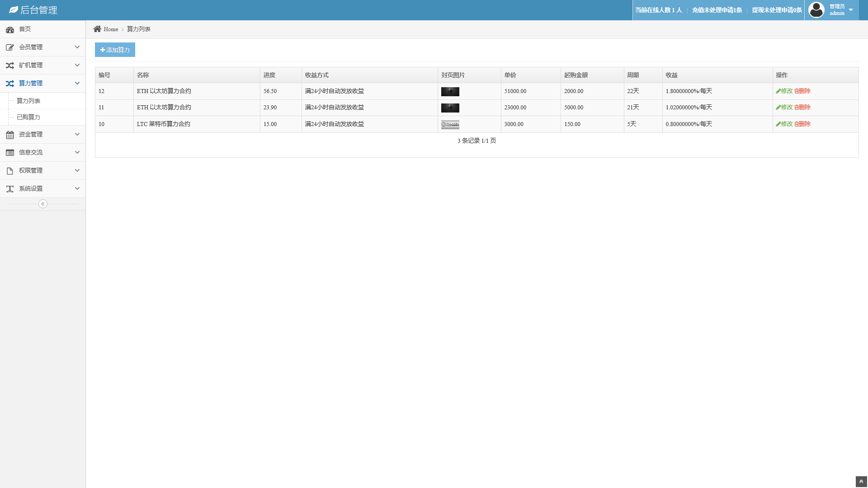Image resolution: width=868 pixels, height=488 pixels.
Task: Click 修改 for LTC 莱特币算力合约
Action: 784,124
